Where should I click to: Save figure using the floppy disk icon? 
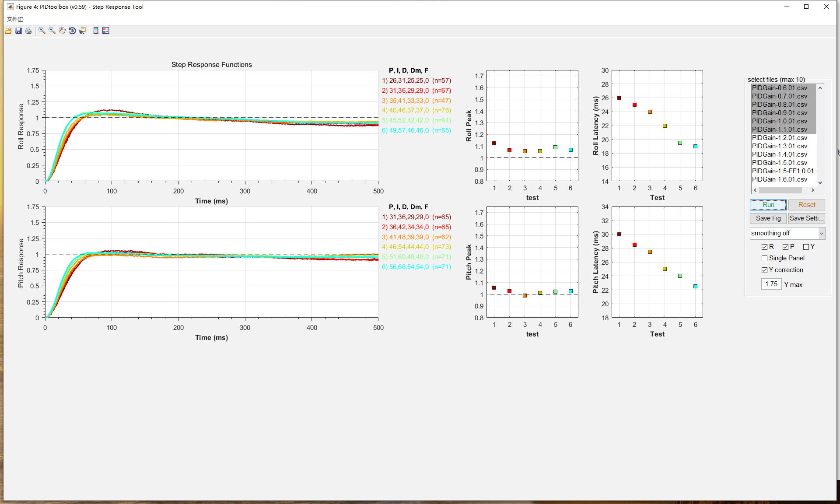point(18,31)
